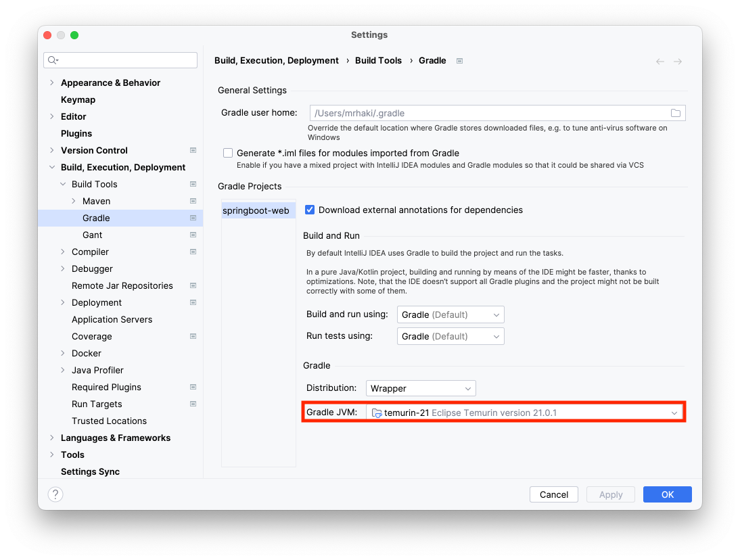Disable Download external annotations for dependencies

310,210
